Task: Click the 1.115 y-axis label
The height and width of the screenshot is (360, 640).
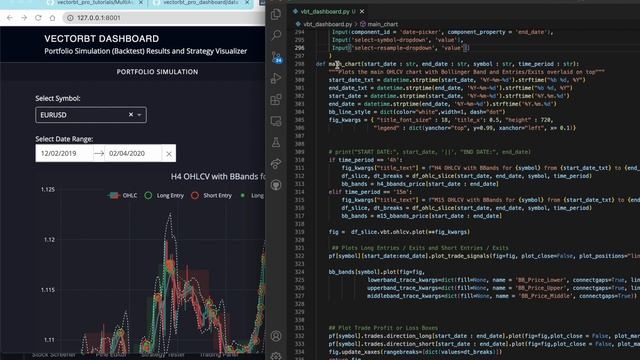Action: click(x=48, y=290)
